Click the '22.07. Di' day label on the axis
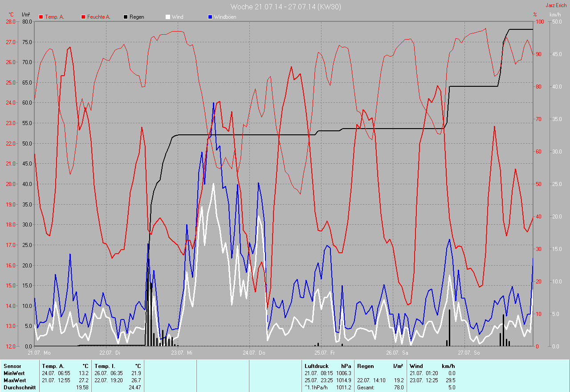 (x=110, y=353)
